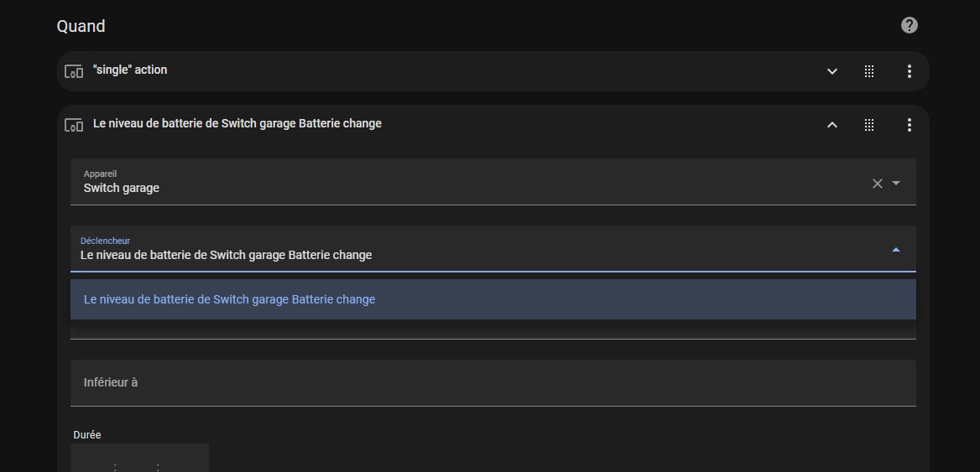Viewport: 980px width, 472px height.
Task: Click the device icon on "single" action row
Action: coord(74,71)
